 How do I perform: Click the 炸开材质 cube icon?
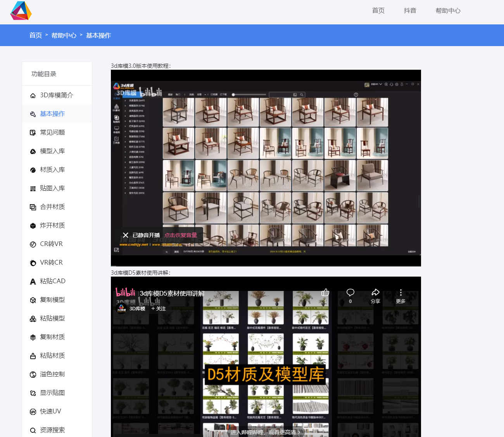tap(33, 225)
